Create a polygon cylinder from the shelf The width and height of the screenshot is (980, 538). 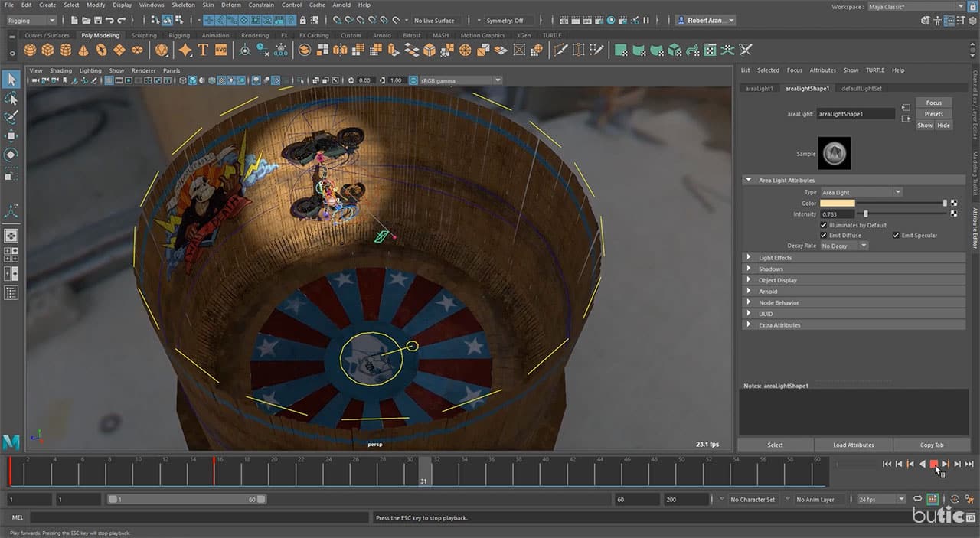pos(66,50)
